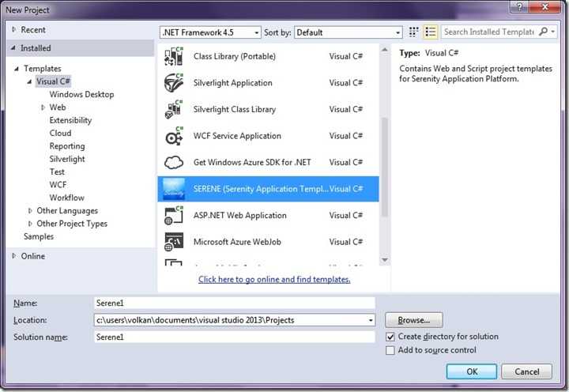
Task: Collapse the Templates tree node
Action: pyautogui.click(x=17, y=68)
